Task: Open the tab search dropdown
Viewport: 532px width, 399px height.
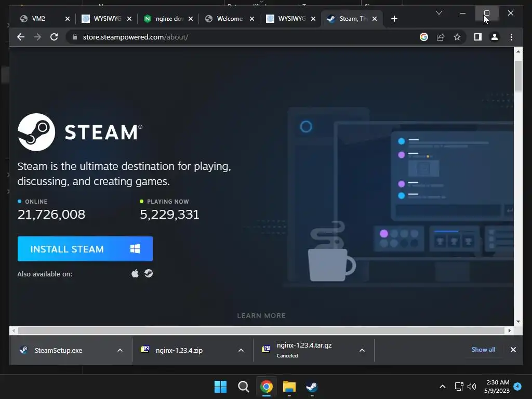Action: (x=438, y=13)
